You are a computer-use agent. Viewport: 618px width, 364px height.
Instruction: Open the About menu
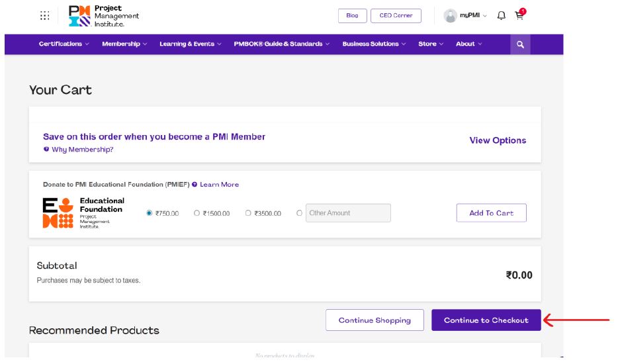468,44
